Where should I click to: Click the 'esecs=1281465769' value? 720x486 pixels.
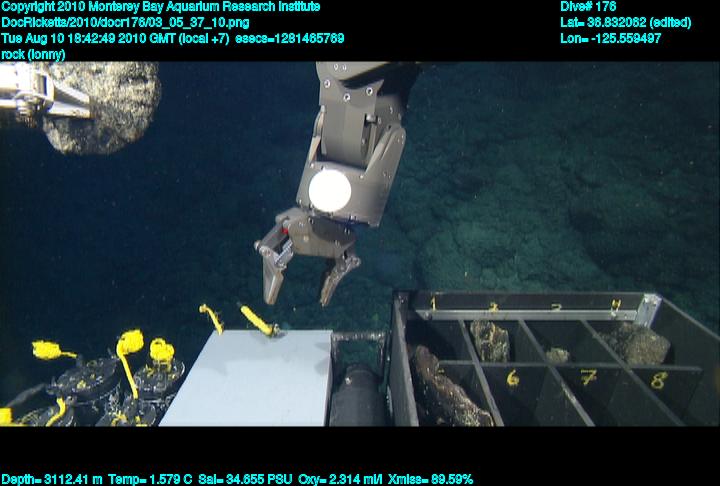point(289,38)
